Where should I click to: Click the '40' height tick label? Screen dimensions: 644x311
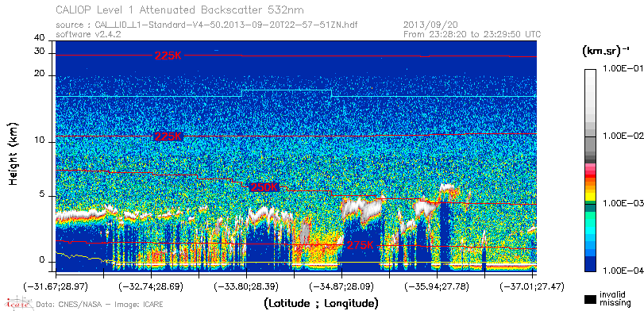tap(40, 38)
